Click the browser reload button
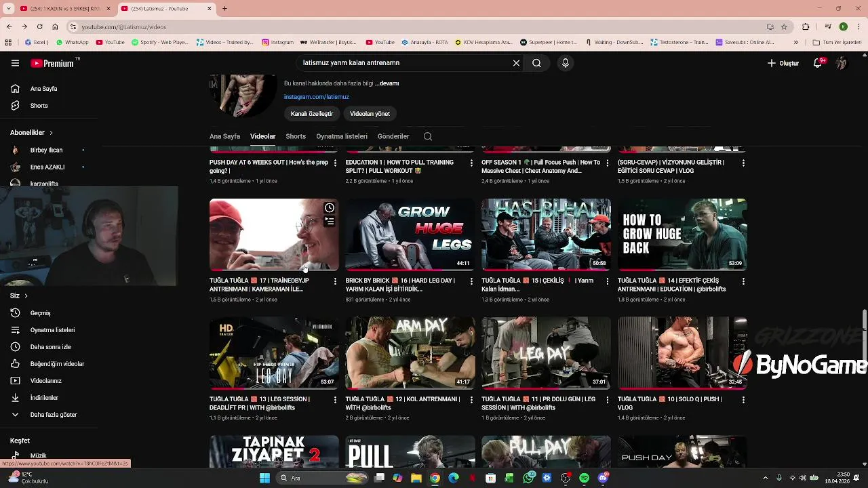 pos(39,27)
